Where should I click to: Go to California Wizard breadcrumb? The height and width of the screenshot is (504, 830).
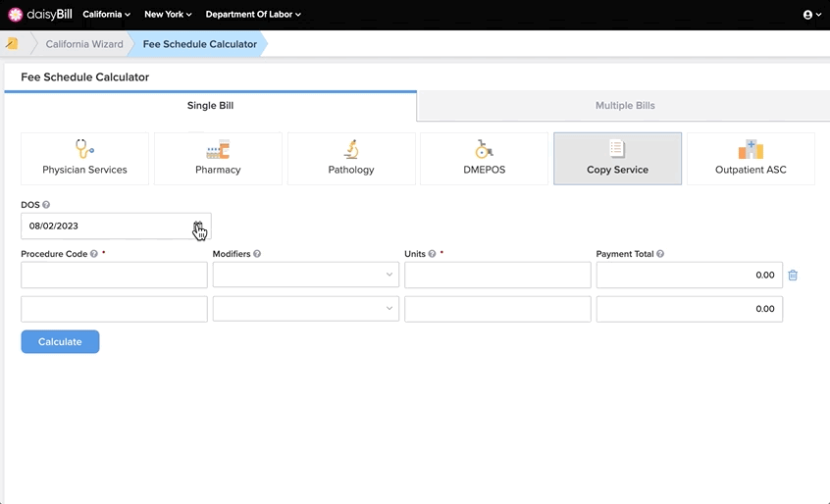point(84,44)
